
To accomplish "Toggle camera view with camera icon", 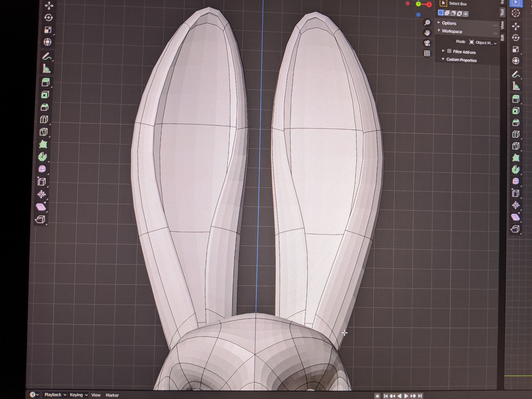I will pyautogui.click(x=427, y=43).
